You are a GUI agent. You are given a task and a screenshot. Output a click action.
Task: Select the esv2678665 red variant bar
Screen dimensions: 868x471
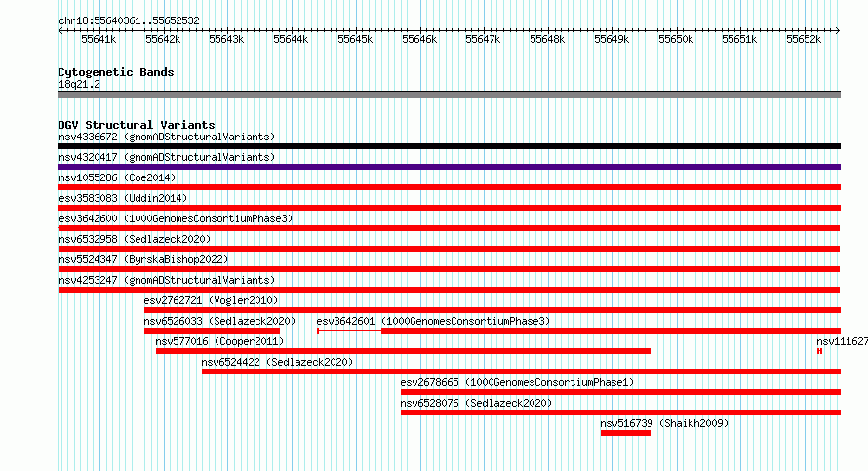[620, 392]
